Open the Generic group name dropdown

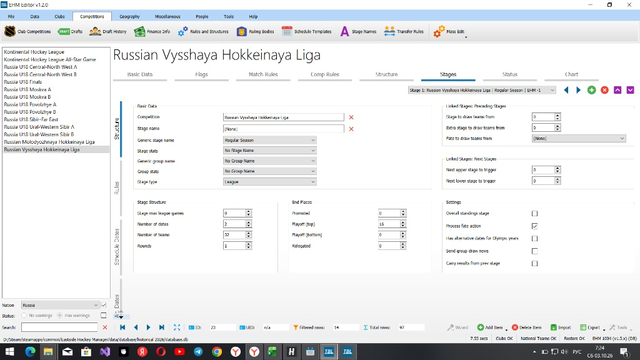[x=269, y=161]
